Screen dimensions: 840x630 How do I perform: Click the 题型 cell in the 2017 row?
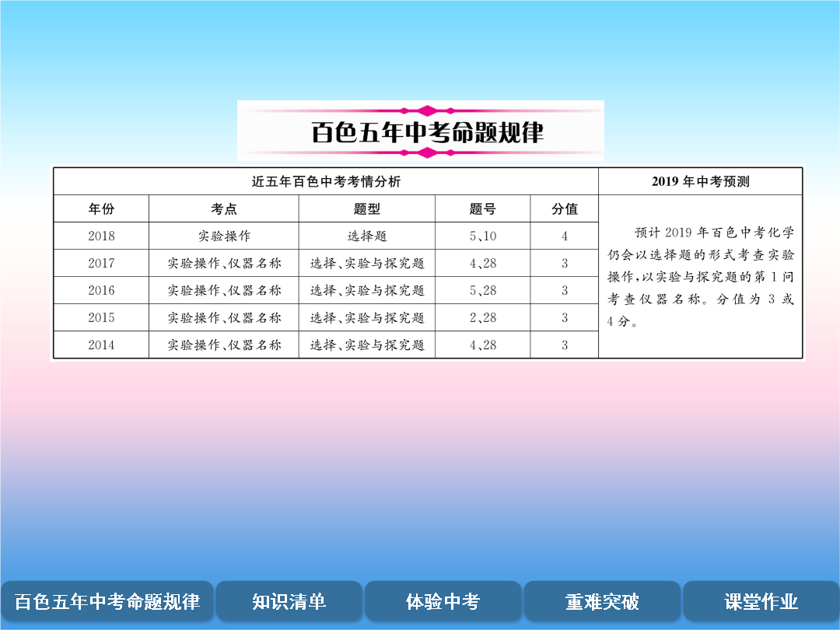pyautogui.click(x=367, y=263)
